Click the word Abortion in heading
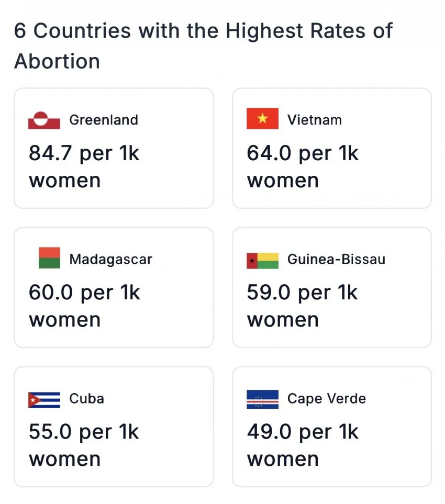This screenshot has height=504, width=445. pyautogui.click(x=57, y=61)
